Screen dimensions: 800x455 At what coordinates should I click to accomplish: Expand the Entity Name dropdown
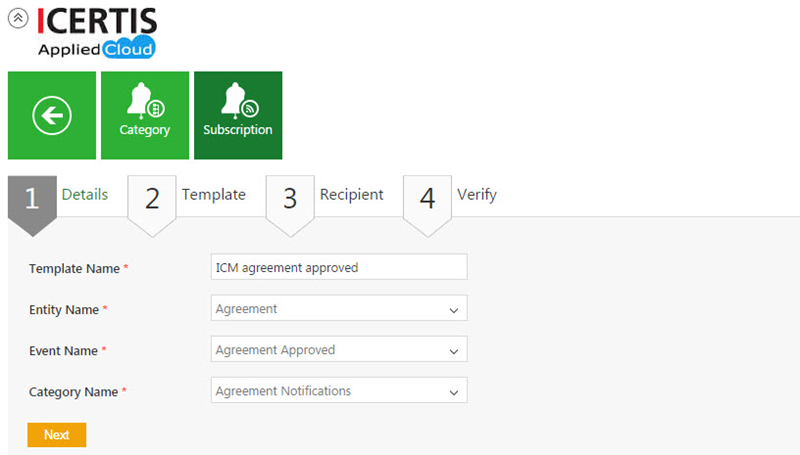pos(339,309)
